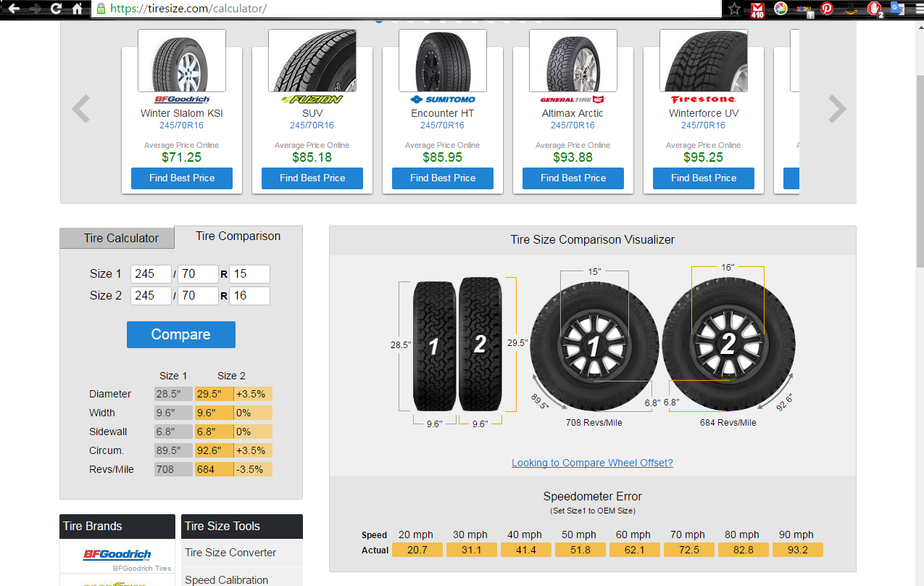Image resolution: width=924 pixels, height=586 pixels.
Task: Click the browser Home icon
Action: click(78, 9)
